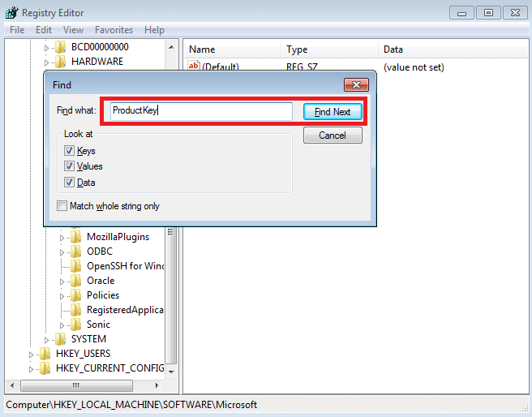Select the HARDWARE key folder icon
Viewport: 532px width, 417px height.
60,62
